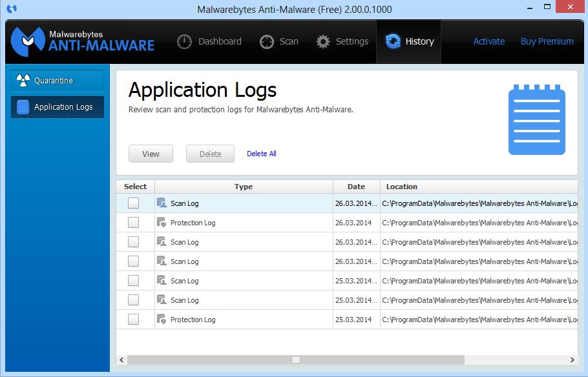
Task: Click the horizontal scrollbar right arrow
Action: click(x=572, y=360)
